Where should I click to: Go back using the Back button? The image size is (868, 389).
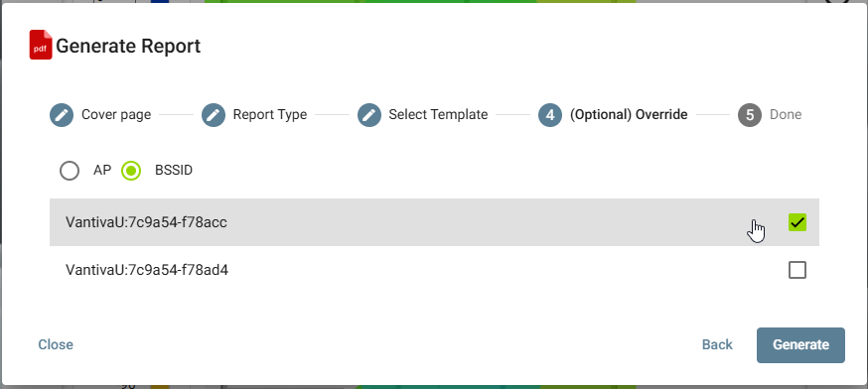pos(717,344)
